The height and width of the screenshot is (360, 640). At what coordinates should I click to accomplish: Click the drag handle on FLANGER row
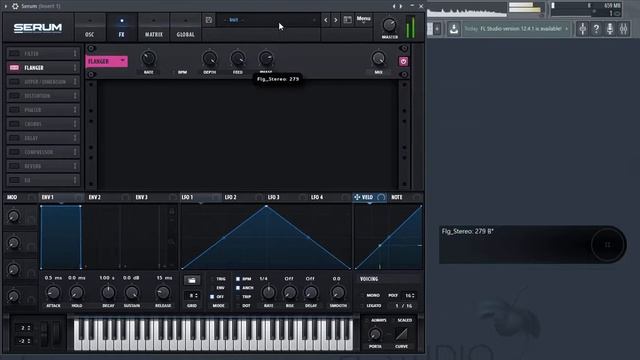(x=75, y=68)
